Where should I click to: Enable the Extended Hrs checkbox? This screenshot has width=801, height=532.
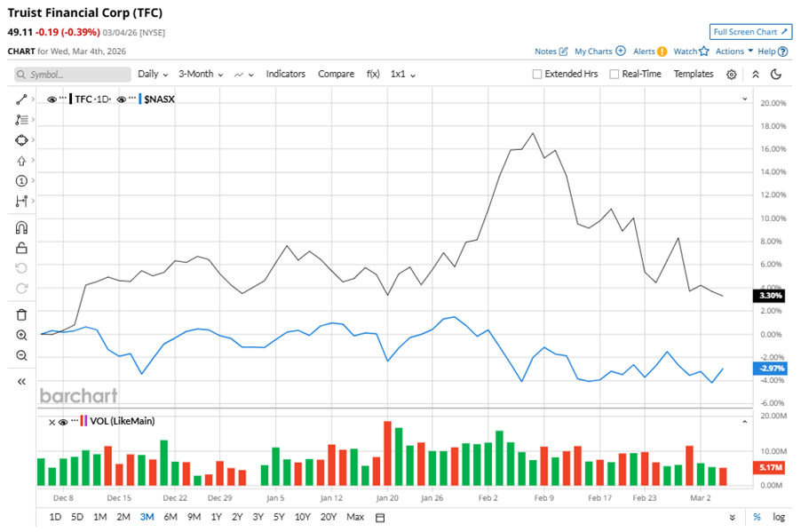pos(537,74)
